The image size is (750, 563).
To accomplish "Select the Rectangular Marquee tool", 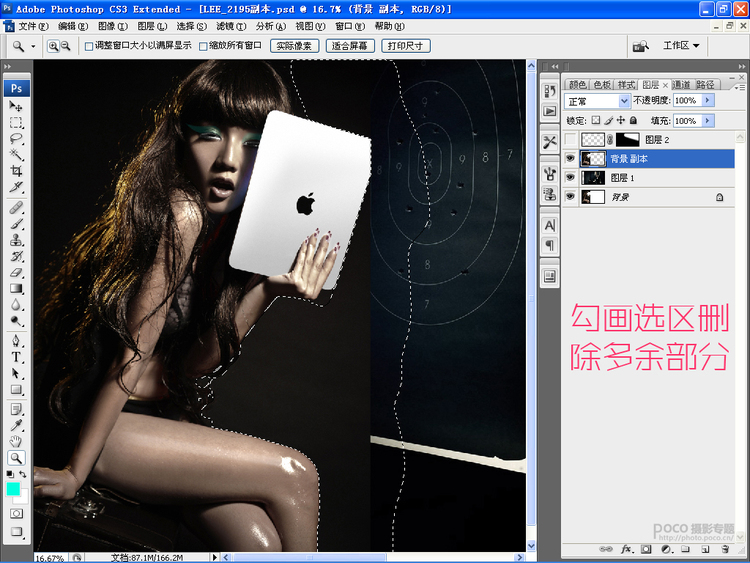I will pos(16,122).
